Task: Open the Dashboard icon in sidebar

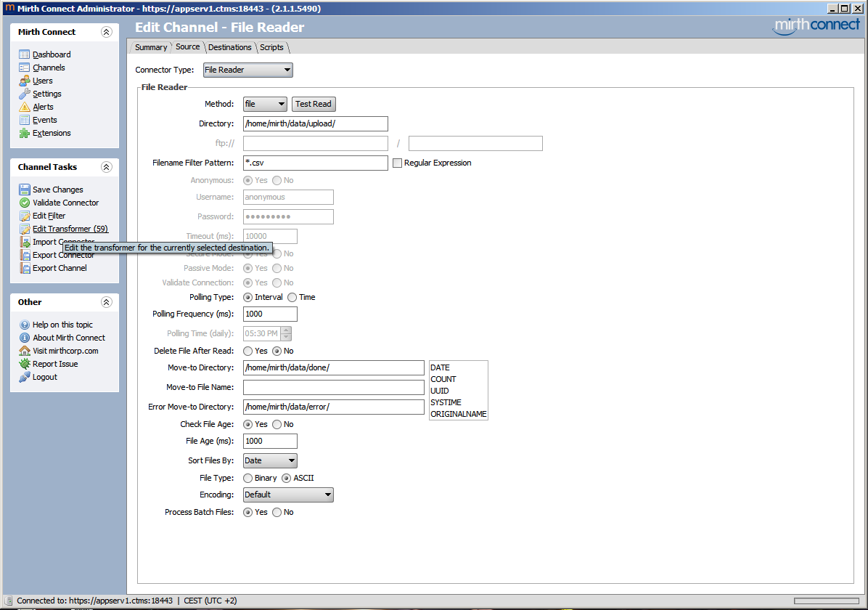Action: [25, 54]
